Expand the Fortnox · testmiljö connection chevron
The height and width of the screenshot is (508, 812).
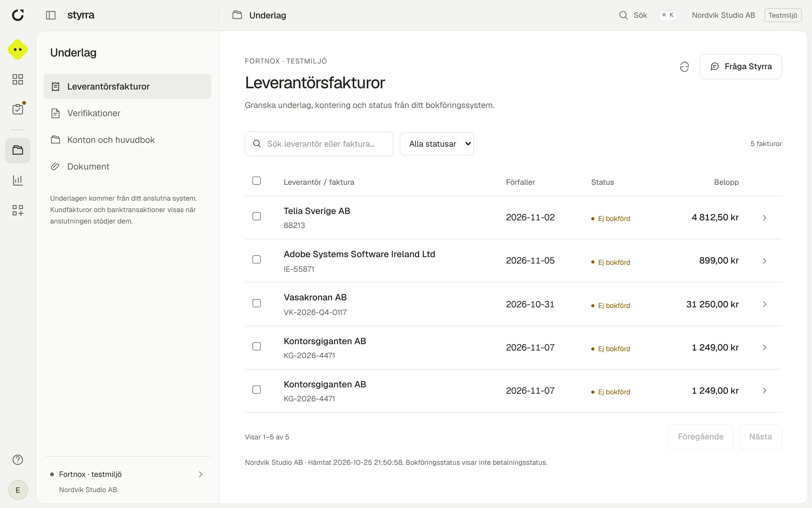click(201, 474)
